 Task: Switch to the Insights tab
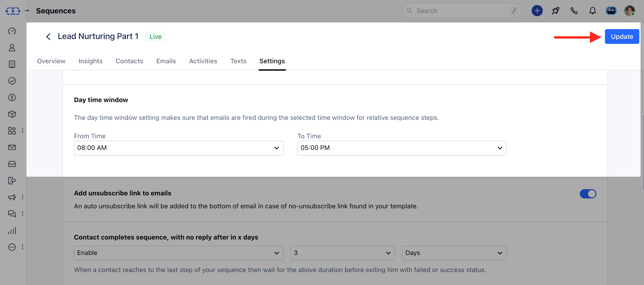point(91,61)
